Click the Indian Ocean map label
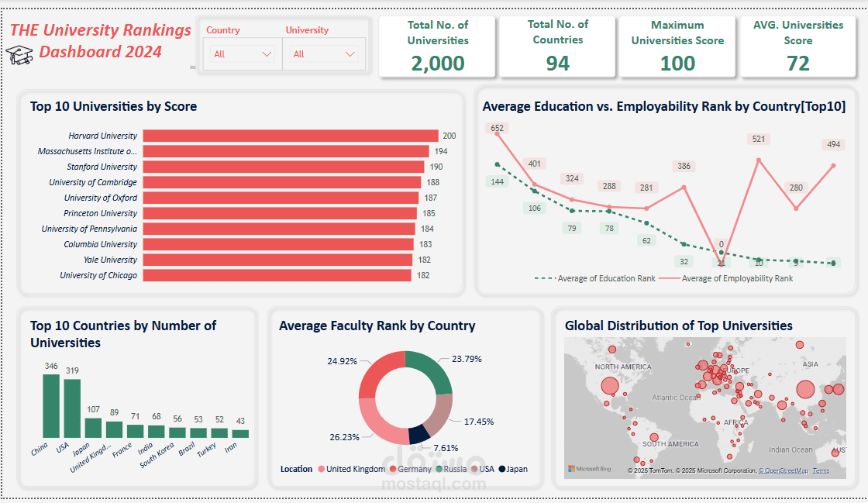Image resolution: width=868 pixels, height=503 pixels. tap(790, 450)
